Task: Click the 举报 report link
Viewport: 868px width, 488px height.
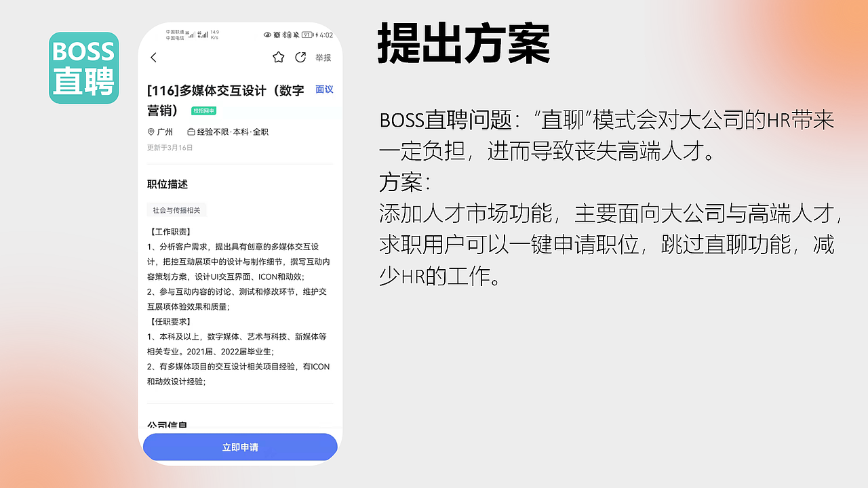Action: click(323, 58)
